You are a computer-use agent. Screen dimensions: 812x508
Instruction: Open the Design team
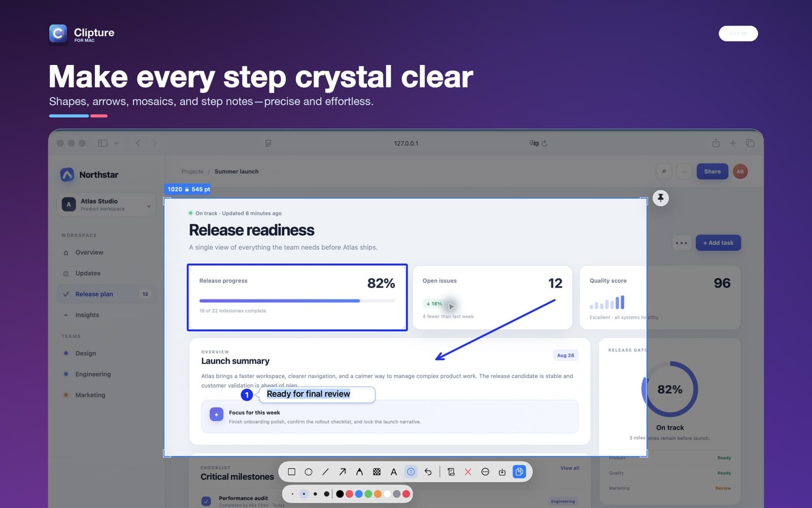[107, 353]
